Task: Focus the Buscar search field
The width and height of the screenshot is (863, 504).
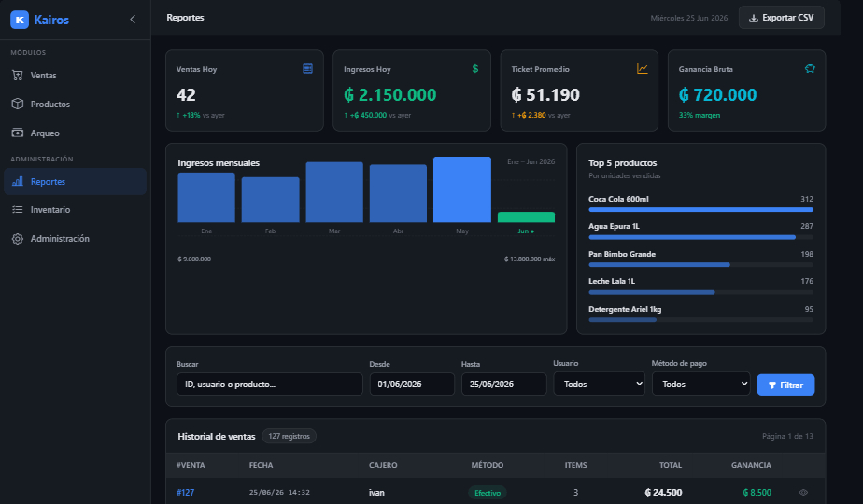Action: [269, 384]
